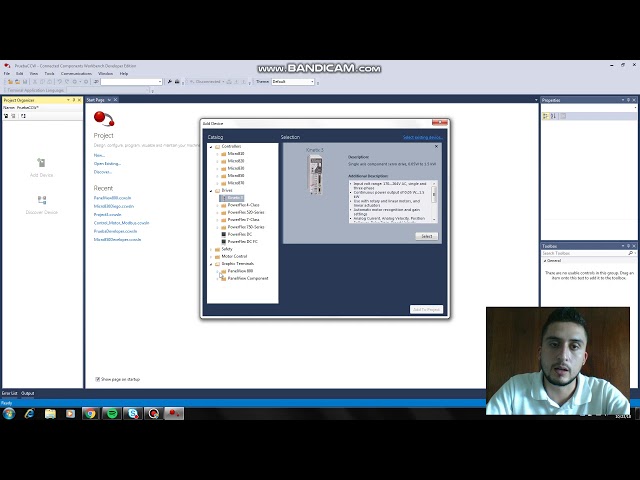Viewport: 640px width, 480px height.
Task: Select PanelView Component in the Catalog tree
Action: point(248,278)
